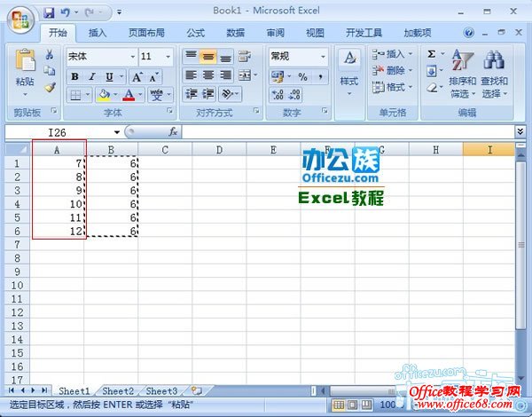Align text left
The height and width of the screenshot is (417, 532).
(191, 75)
